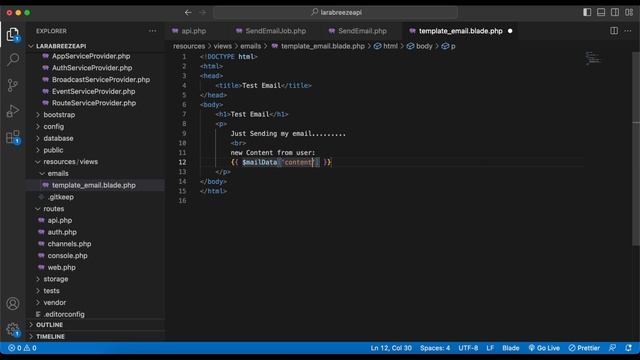Open auth.php in routes
Viewport: 640px width, 360px height.
coord(62,232)
